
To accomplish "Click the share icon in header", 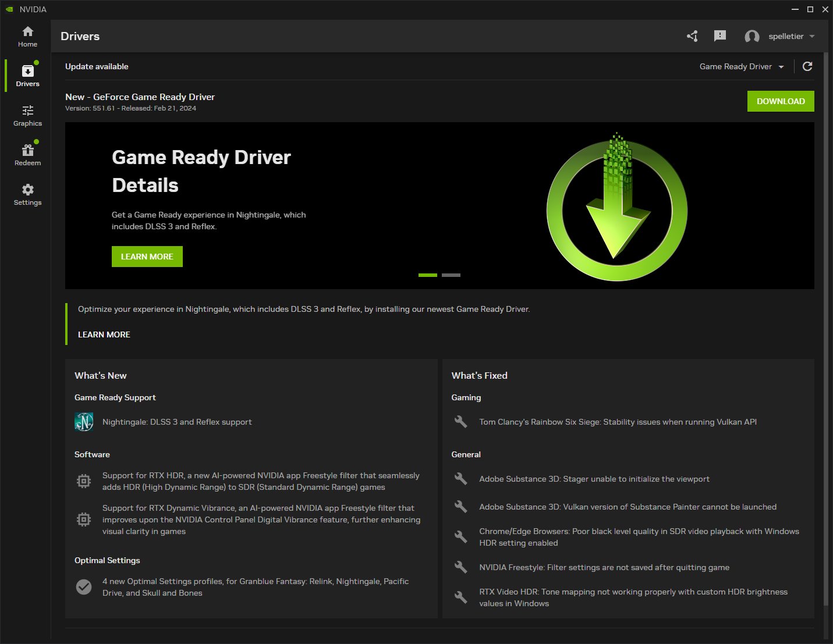I will (x=692, y=36).
